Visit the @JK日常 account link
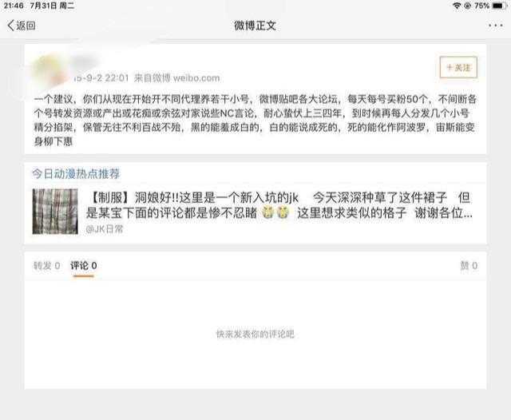 105,229
